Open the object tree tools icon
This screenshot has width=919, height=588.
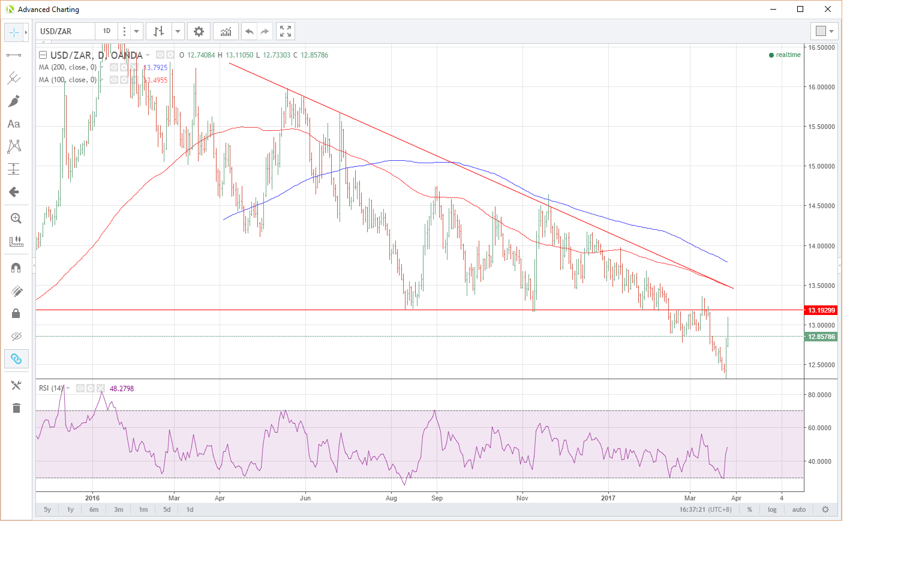tap(16, 385)
